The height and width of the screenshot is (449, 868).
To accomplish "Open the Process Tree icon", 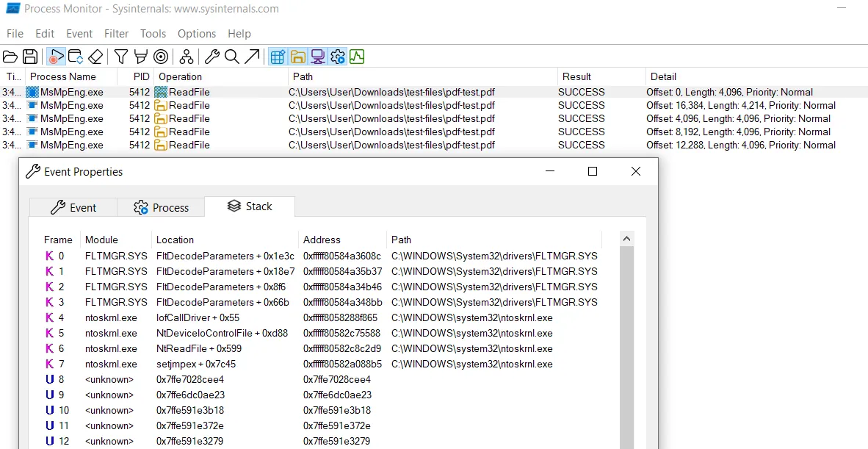I will [187, 57].
